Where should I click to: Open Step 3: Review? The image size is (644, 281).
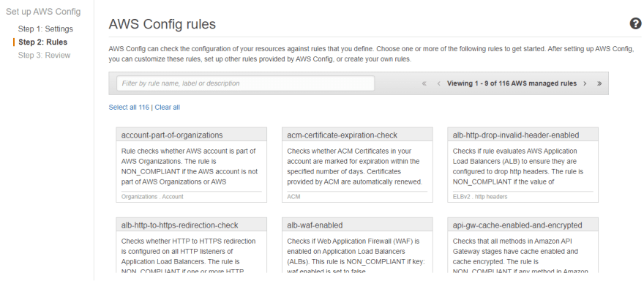click(44, 55)
